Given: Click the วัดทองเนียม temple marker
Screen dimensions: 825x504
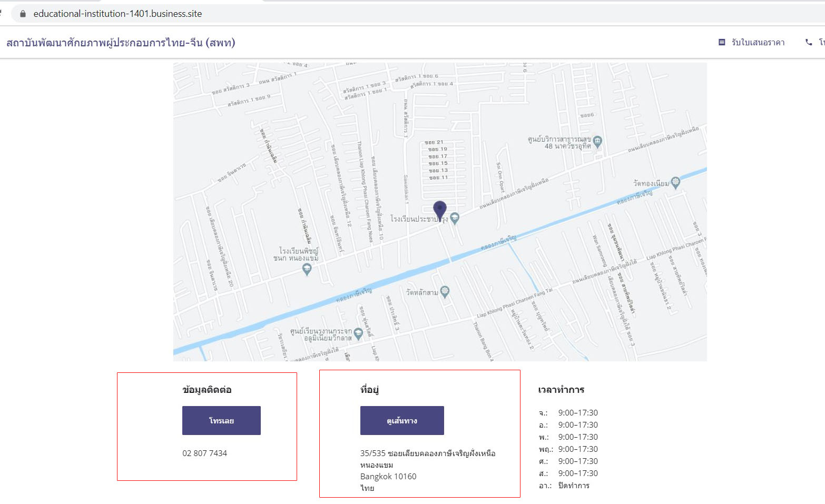Looking at the screenshot, I should [x=675, y=183].
